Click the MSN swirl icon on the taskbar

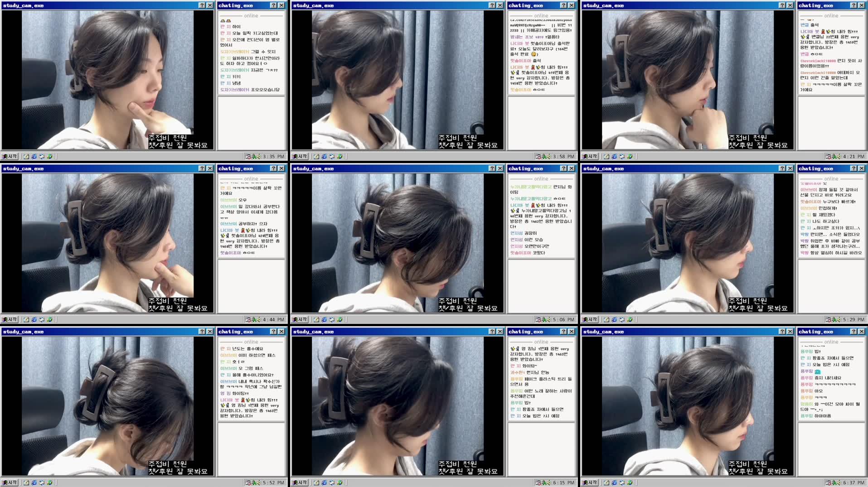(50, 155)
